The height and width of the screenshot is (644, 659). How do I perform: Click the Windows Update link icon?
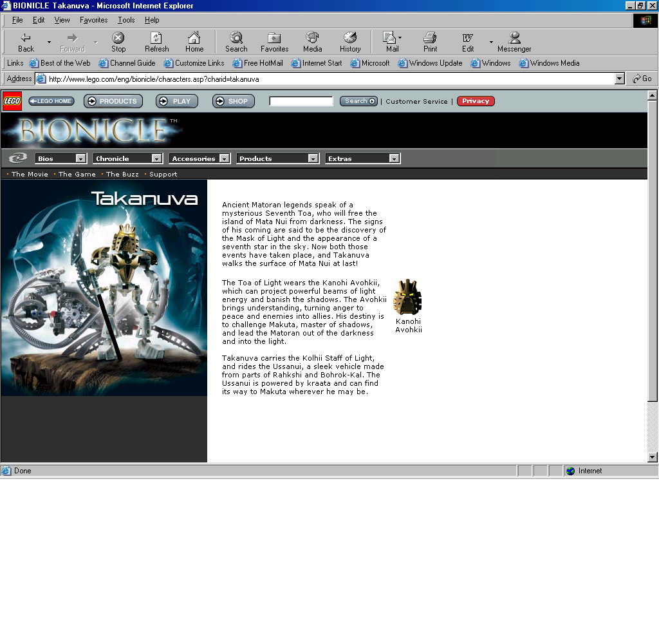pos(402,63)
